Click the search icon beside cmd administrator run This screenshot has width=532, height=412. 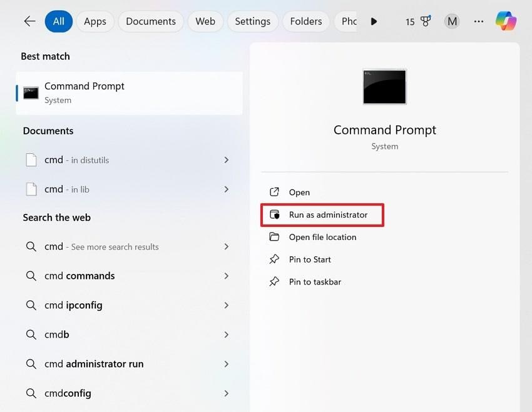pos(31,364)
